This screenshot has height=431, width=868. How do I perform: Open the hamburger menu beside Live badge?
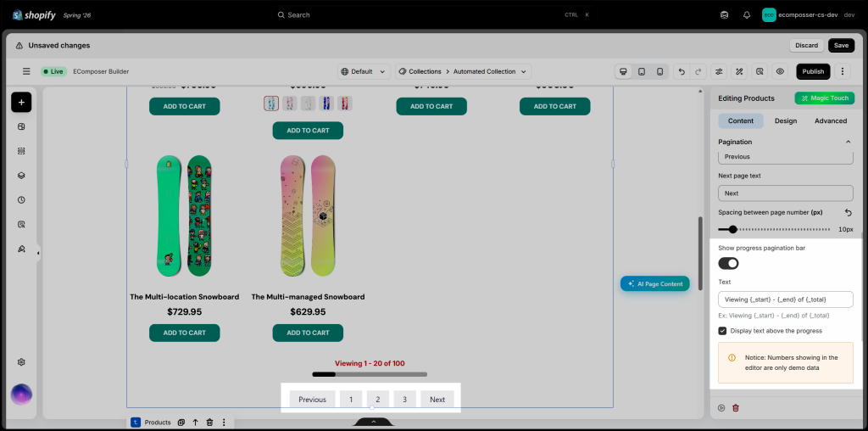(26, 71)
